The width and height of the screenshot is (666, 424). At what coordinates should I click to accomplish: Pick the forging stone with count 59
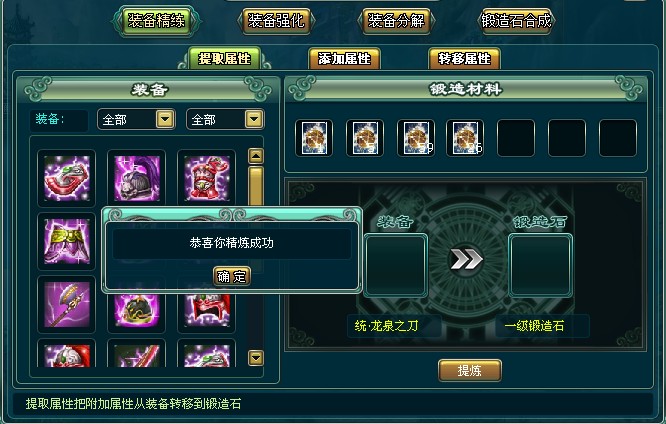point(416,138)
